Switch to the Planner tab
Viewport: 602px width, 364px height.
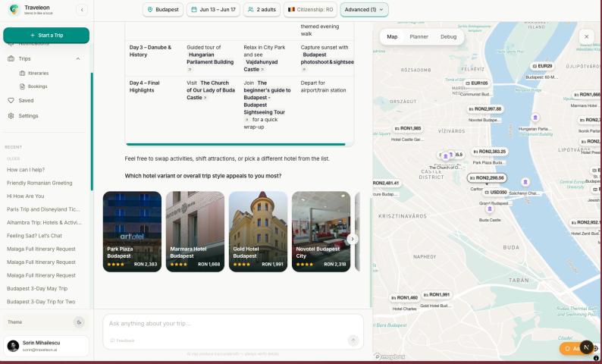[419, 37]
